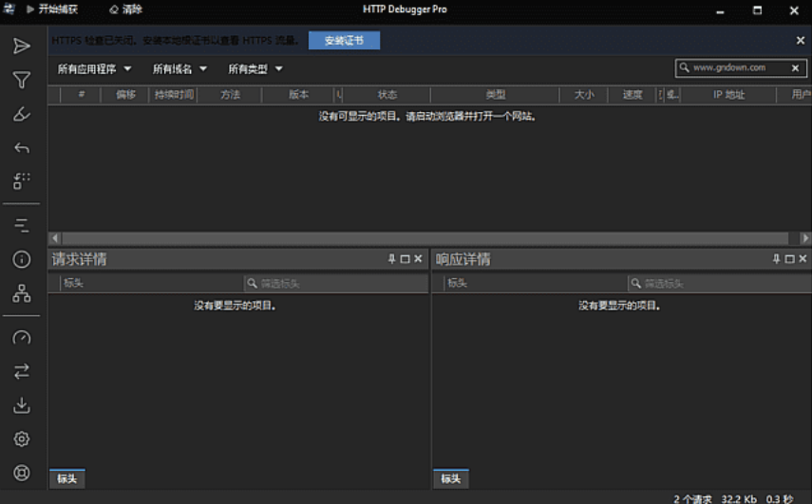This screenshot has height=504, width=812.
Task: Click the right arrow of the horizontal scrollbar
Action: pyautogui.click(x=804, y=238)
